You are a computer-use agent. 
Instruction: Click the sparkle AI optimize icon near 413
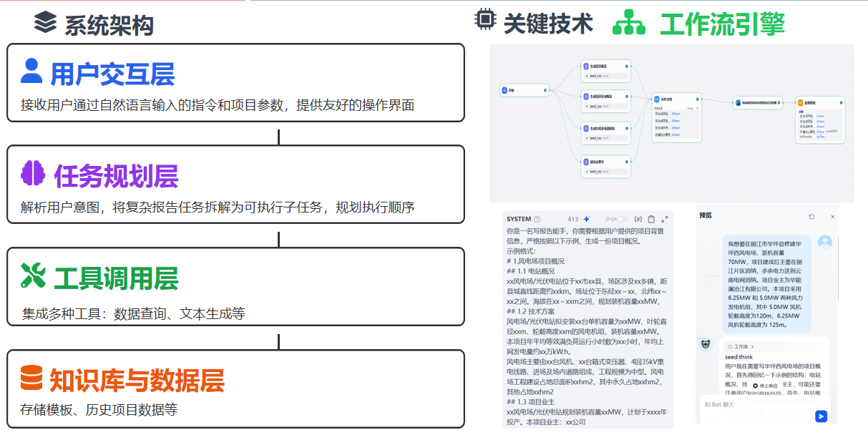pos(587,219)
